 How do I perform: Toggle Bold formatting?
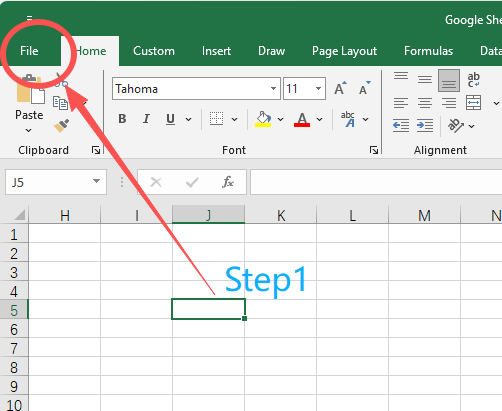click(x=122, y=119)
